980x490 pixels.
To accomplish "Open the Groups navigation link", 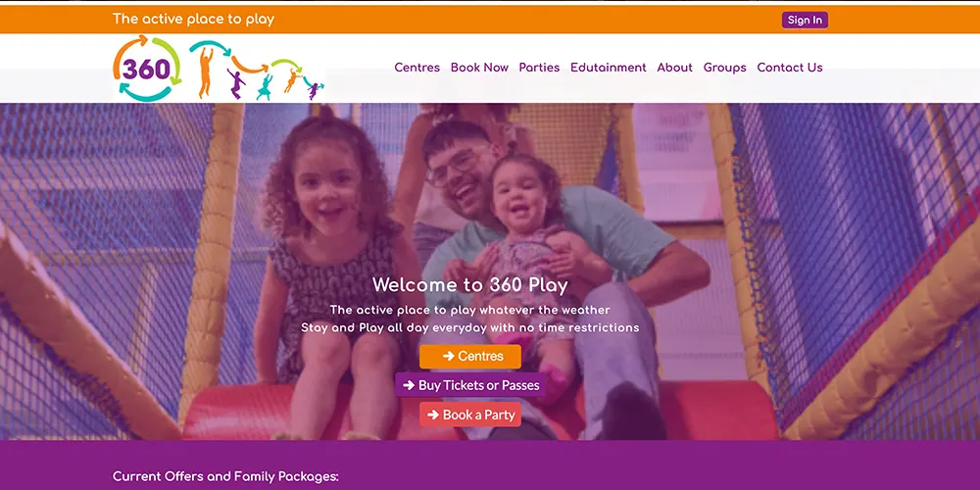I will [x=724, y=68].
